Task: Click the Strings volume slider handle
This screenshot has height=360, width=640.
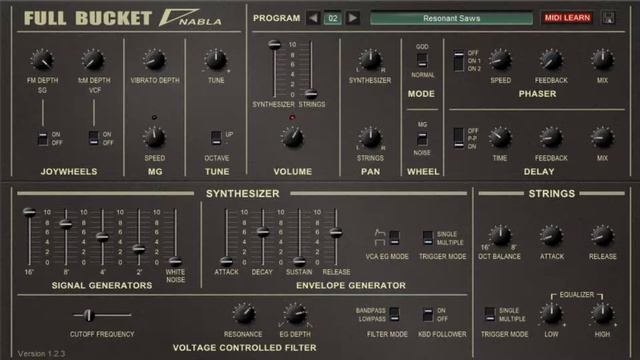Action: tap(311, 94)
